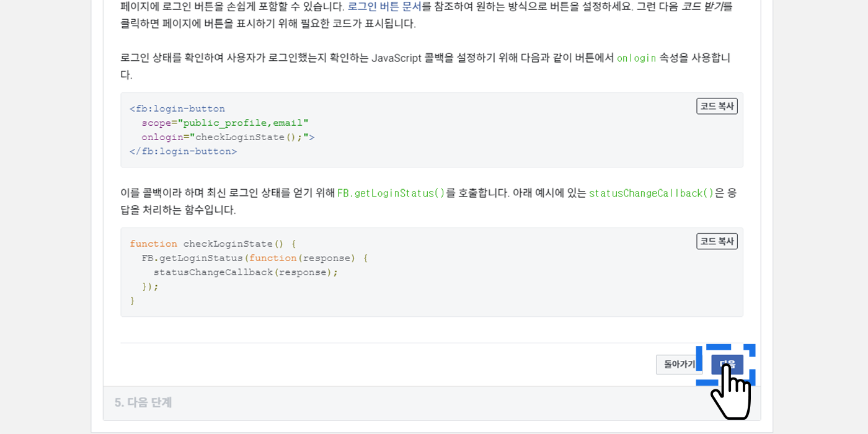The height and width of the screenshot is (434, 868).
Task: Click the green onlogin attribute text
Action: (x=636, y=58)
